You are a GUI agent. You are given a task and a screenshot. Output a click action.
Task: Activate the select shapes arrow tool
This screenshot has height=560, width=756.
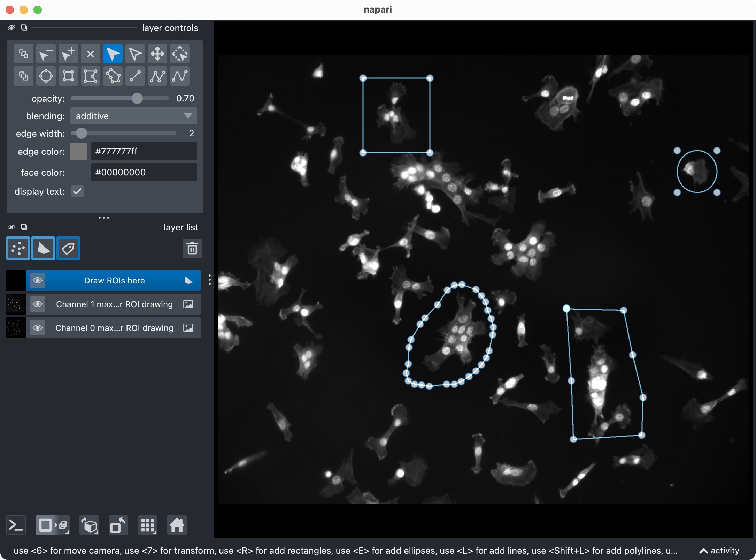[113, 54]
